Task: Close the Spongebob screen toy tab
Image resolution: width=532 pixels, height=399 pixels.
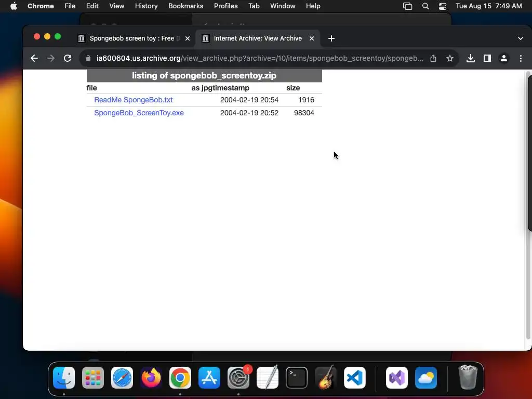Action: (x=187, y=38)
